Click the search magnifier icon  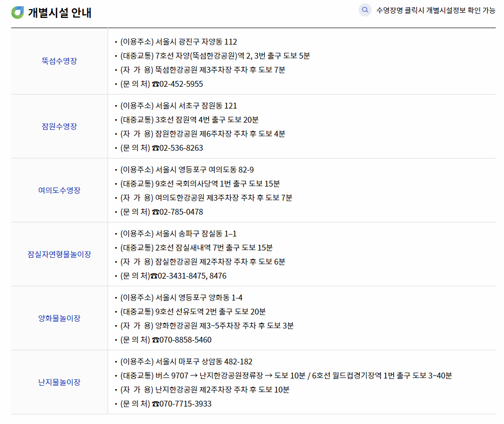365,10
